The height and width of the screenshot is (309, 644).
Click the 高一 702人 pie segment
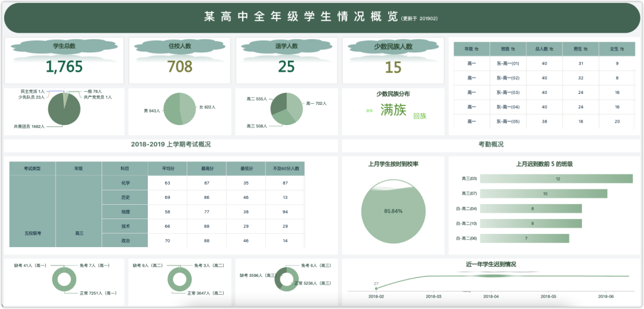click(x=295, y=104)
